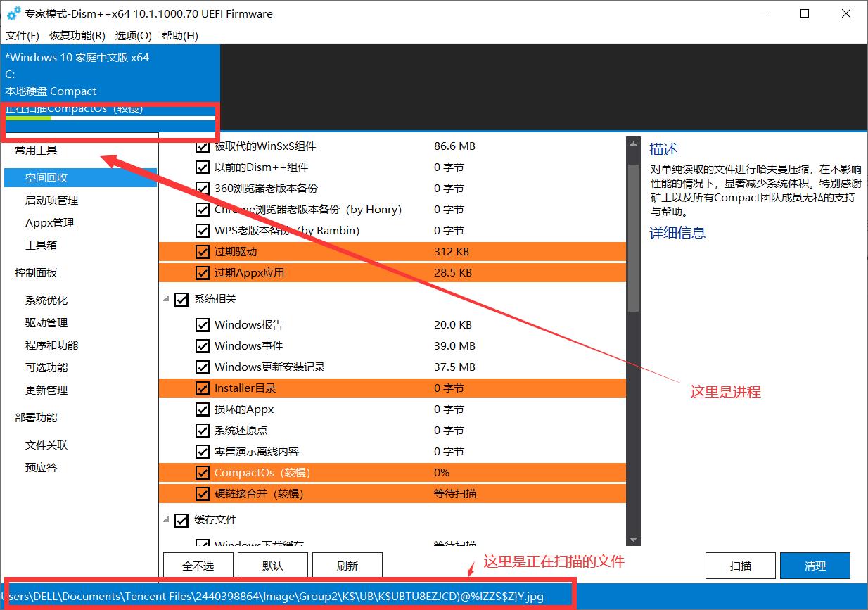Disable the Windows报告 cleanup option

pyautogui.click(x=202, y=324)
